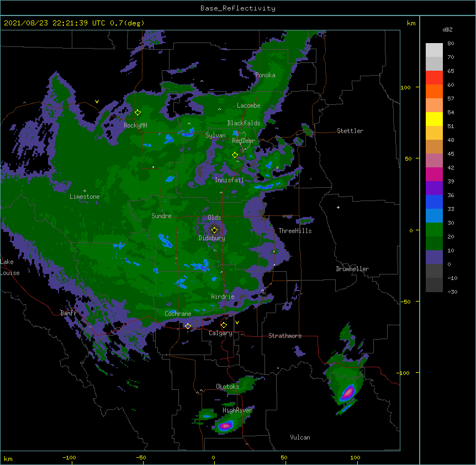Screen dimensions: 476x465
Task: Click the Cochrane town label
Action: pyautogui.click(x=178, y=314)
